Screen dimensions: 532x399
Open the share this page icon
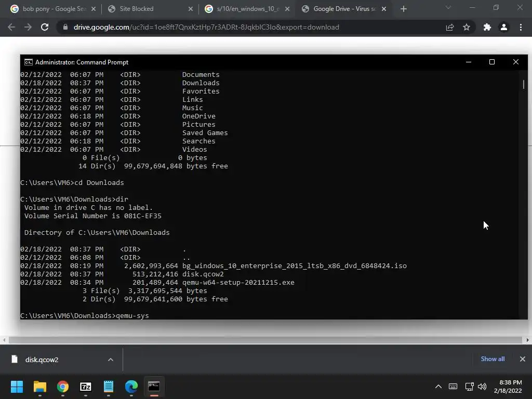click(450, 27)
